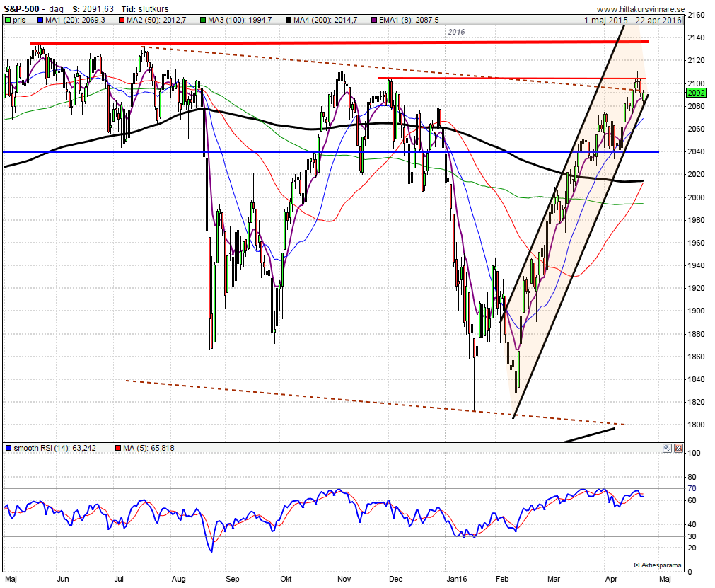Click the Nov label on time axis
The image size is (715, 588).
pyautogui.click(x=344, y=579)
